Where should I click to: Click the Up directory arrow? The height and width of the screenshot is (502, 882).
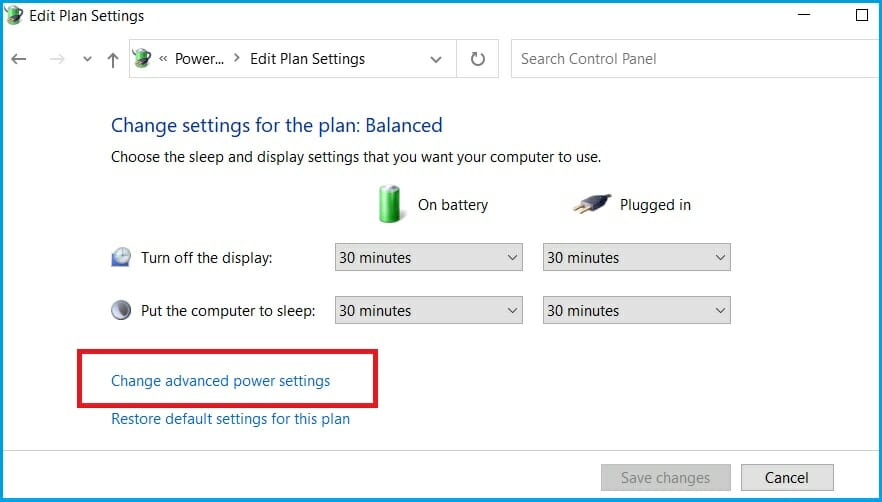113,59
